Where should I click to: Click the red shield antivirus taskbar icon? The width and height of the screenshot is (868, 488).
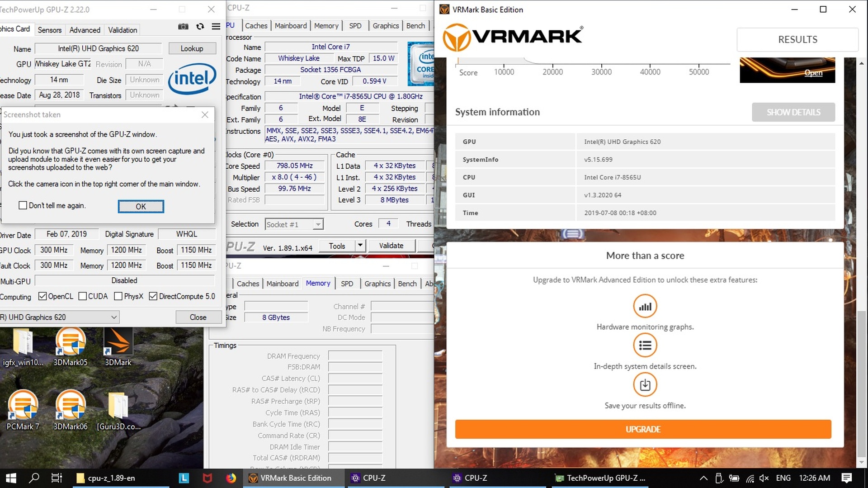click(207, 478)
